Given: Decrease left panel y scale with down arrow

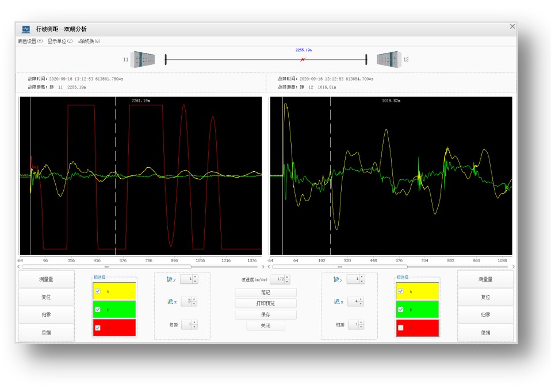Looking at the screenshot, I should coord(196,282).
